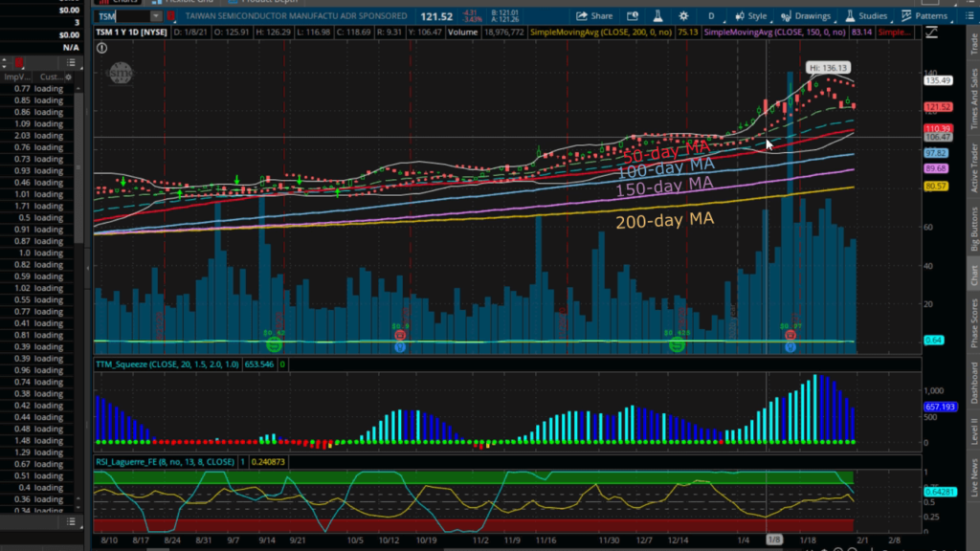The width and height of the screenshot is (980, 551).
Task: Click the red earnings phone icon near 10/12
Action: [x=400, y=336]
